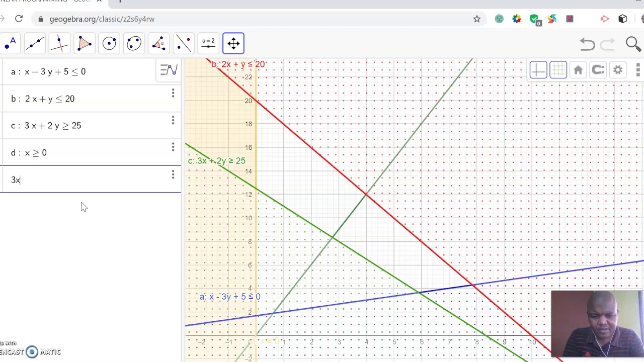
Task: Select inequality d: x ≥ 0
Action: pyautogui.click(x=29, y=153)
